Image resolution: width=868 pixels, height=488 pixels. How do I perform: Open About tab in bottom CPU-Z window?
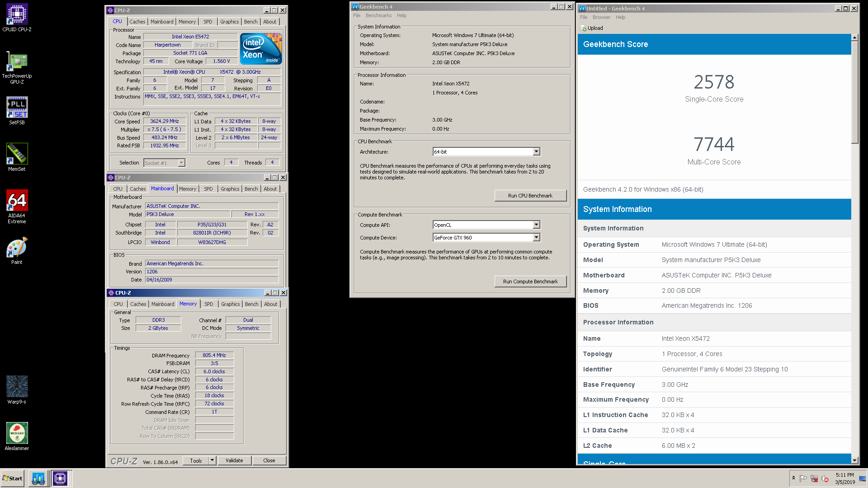[x=271, y=304]
